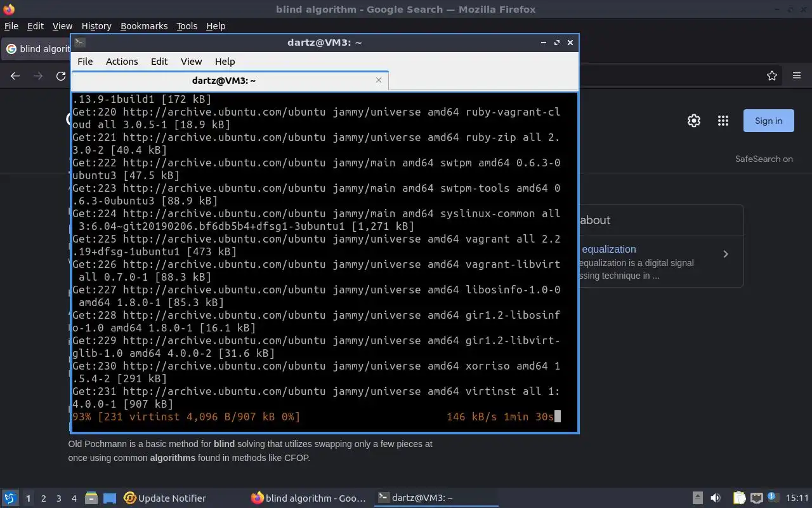Click the 93% download progress line

pyautogui.click(x=316, y=417)
